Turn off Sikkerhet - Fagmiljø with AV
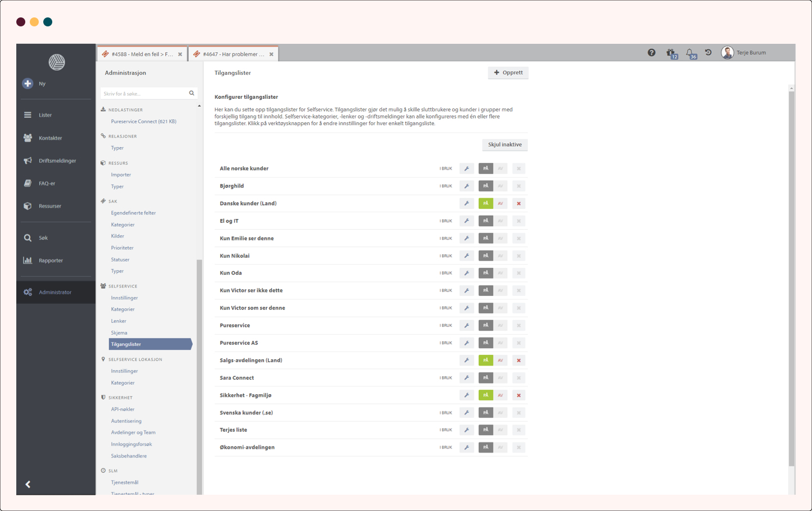Screen dimensions: 812x511 click(x=500, y=395)
